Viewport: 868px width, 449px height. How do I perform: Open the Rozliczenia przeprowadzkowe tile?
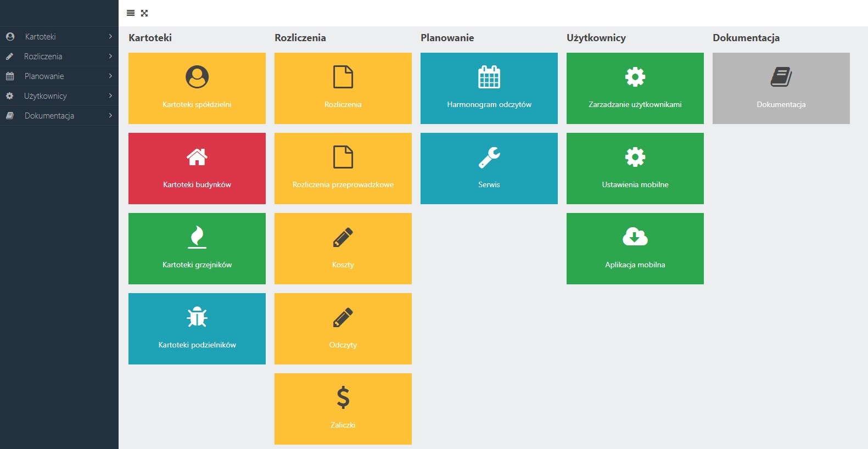click(343, 169)
